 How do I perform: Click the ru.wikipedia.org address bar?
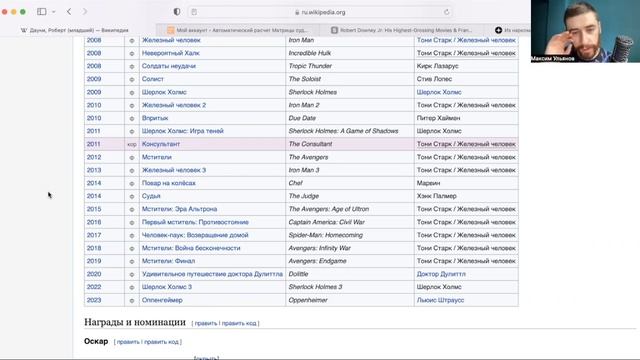pyautogui.click(x=320, y=12)
